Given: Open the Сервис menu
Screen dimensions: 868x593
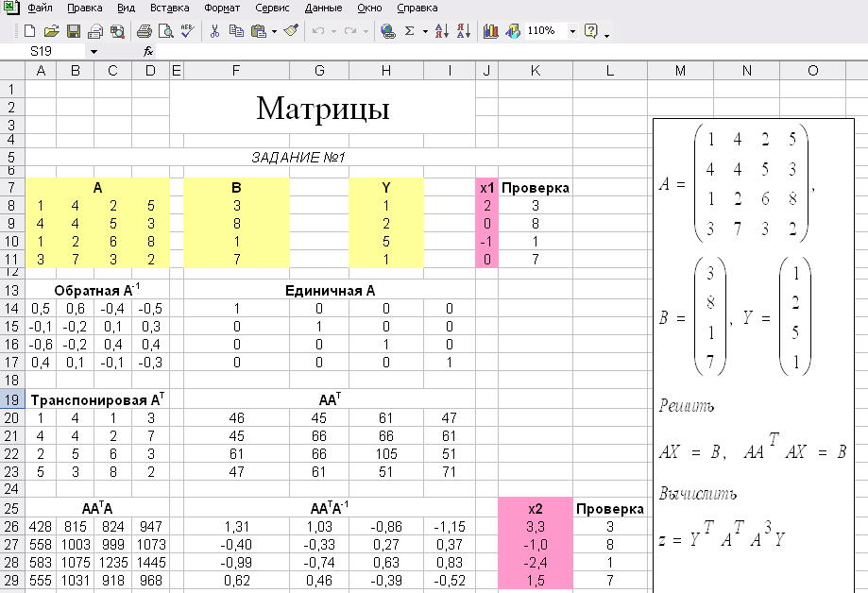Looking at the screenshot, I should click(272, 8).
